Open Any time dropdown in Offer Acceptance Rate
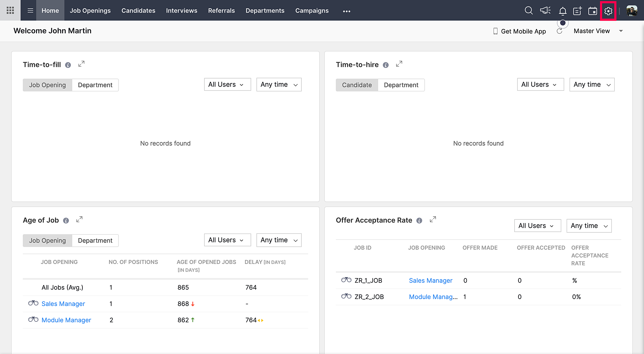 pos(589,226)
